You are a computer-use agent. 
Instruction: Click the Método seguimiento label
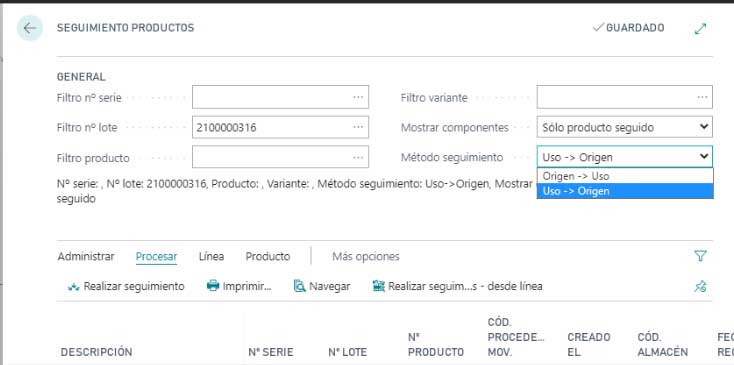point(452,158)
